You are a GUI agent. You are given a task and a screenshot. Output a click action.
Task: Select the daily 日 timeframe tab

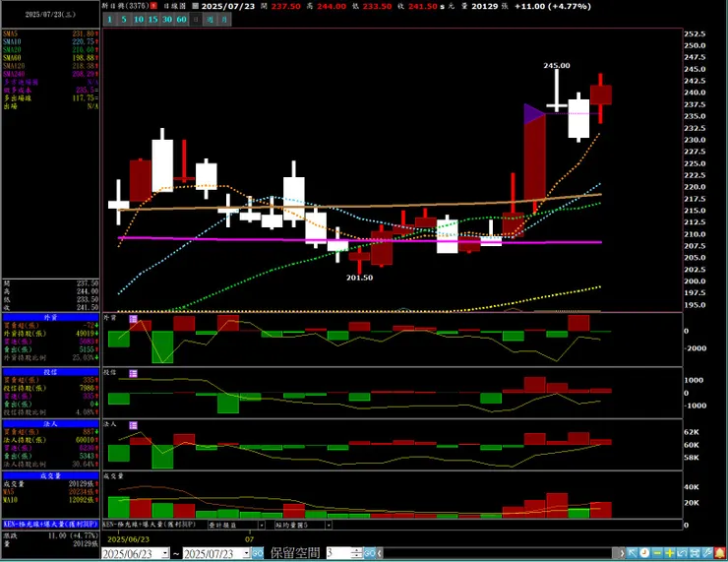[x=196, y=20]
